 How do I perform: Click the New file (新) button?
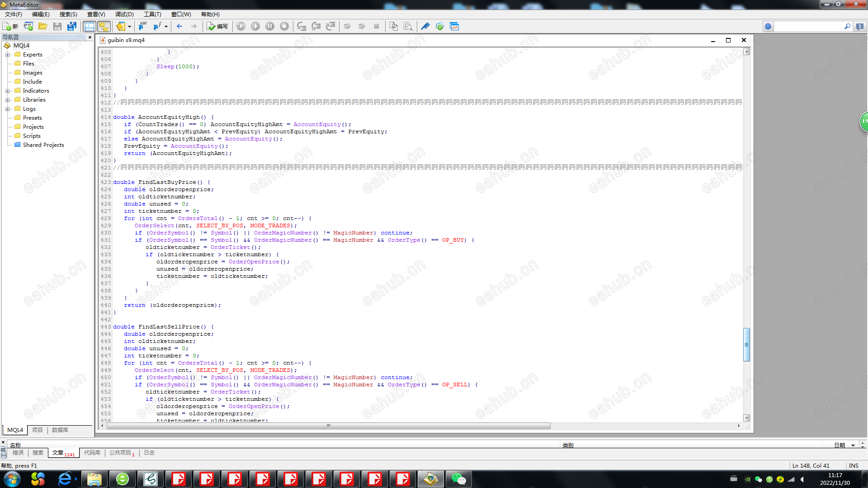point(10,26)
